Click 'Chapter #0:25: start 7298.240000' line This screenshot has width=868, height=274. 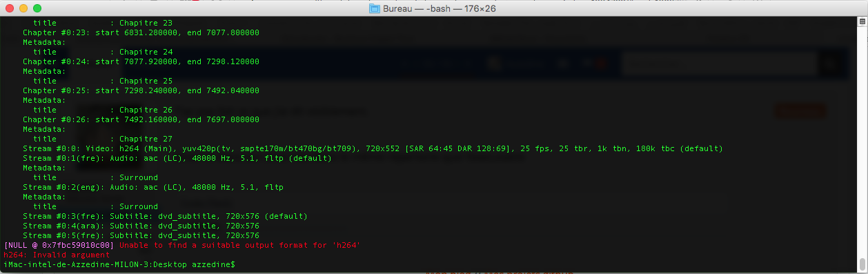coord(141,90)
